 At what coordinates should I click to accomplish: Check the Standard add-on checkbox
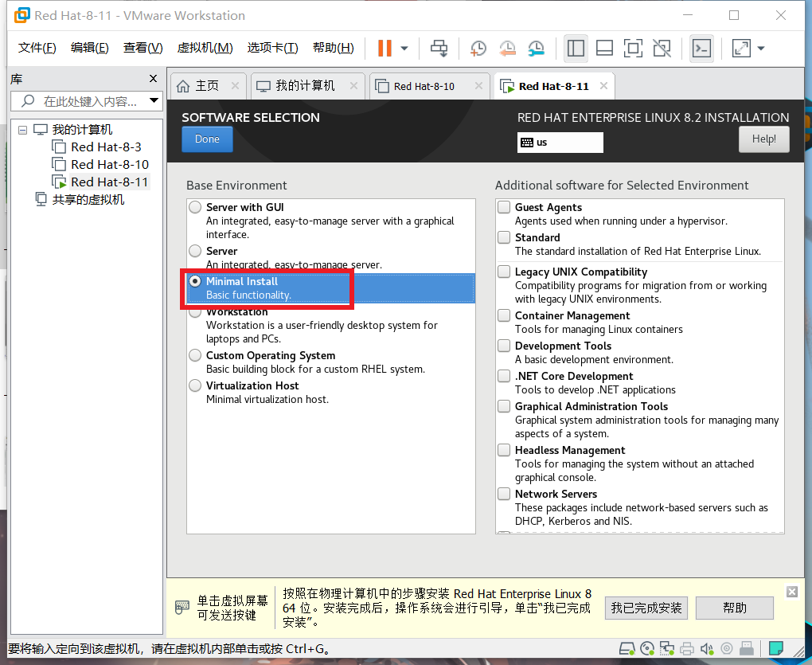click(x=504, y=237)
